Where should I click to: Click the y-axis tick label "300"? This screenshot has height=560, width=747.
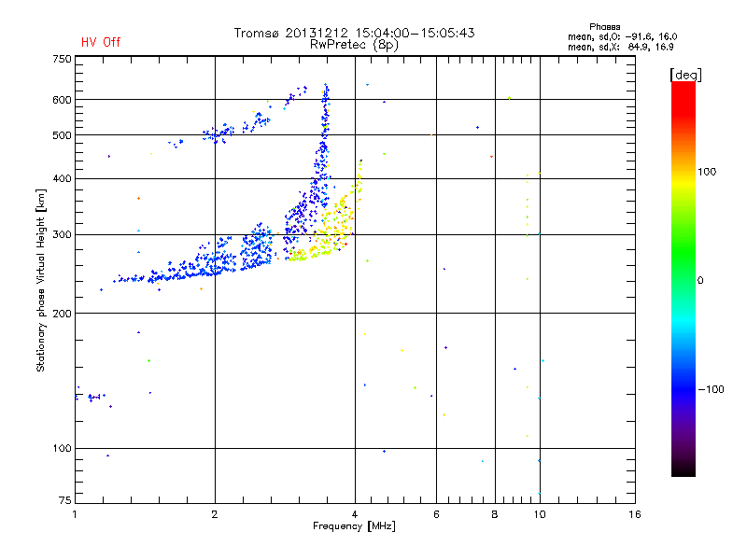tap(62, 235)
